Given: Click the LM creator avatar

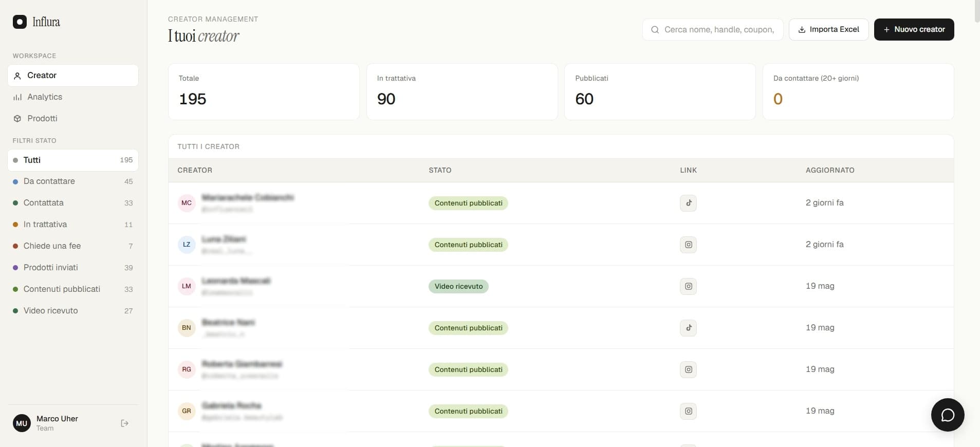Looking at the screenshot, I should tap(187, 286).
